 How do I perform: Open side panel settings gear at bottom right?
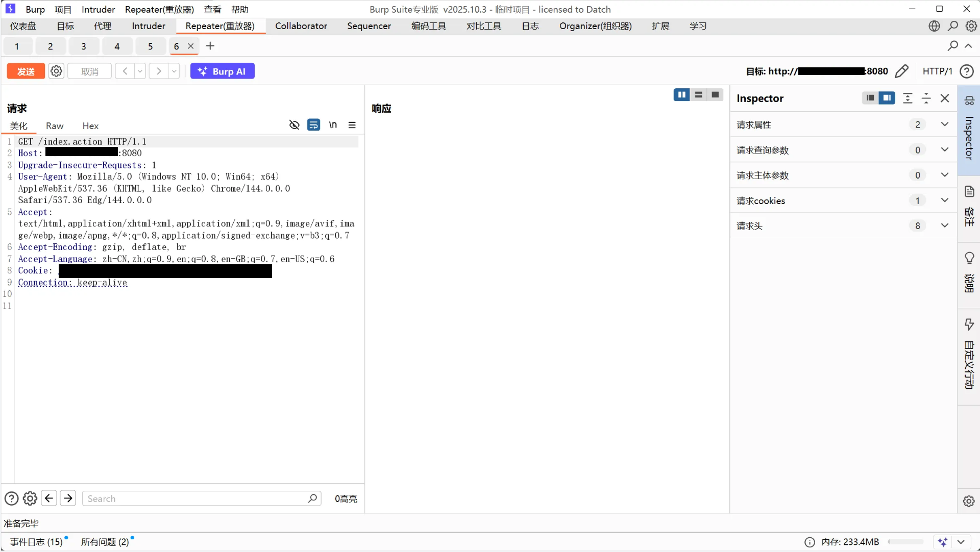pos(969,501)
